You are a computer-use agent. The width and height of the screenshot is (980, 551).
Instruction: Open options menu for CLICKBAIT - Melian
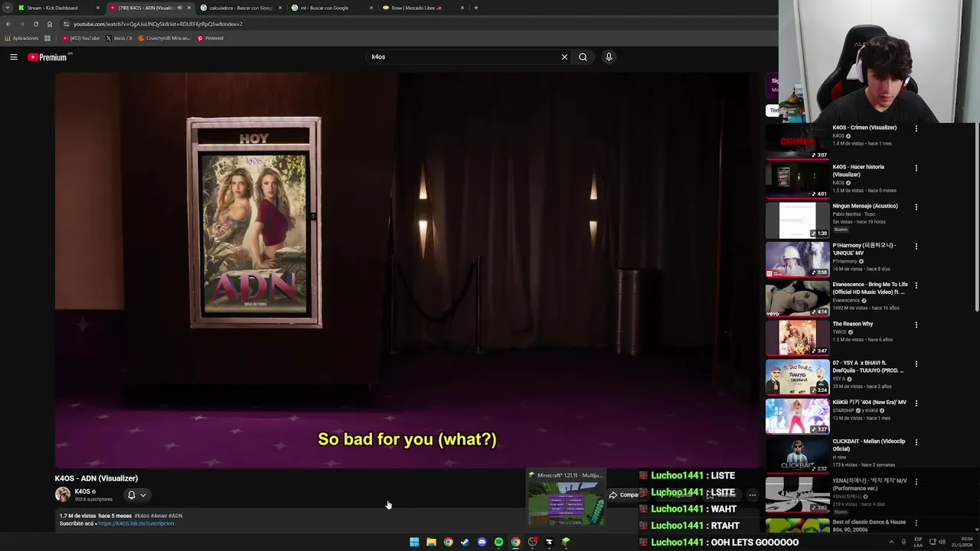916,442
